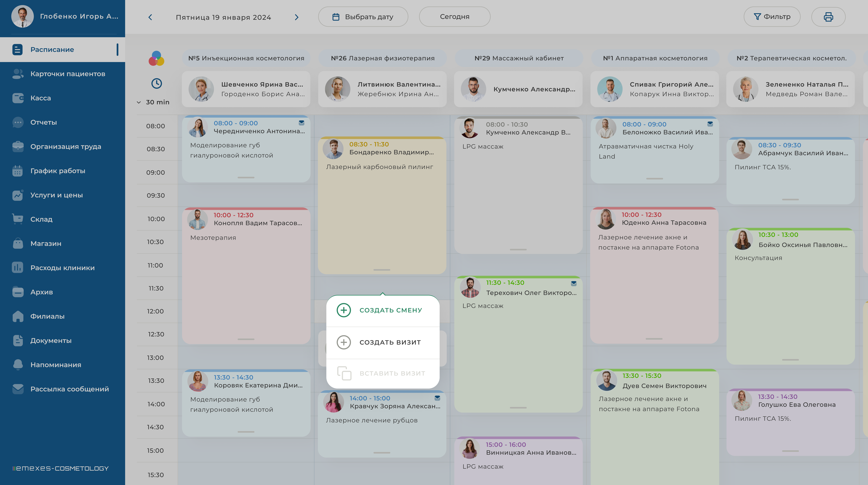Open Юденко Анна Тарасовна visit card

654,275
